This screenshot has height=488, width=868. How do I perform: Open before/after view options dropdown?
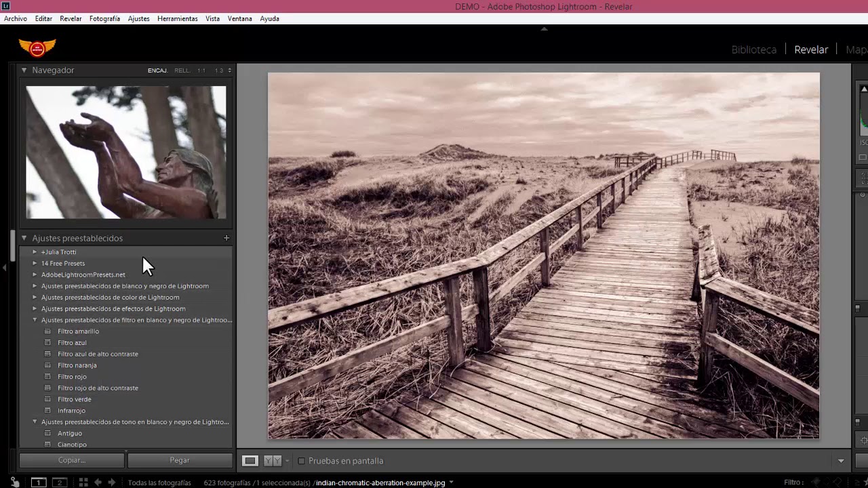pyautogui.click(x=287, y=461)
